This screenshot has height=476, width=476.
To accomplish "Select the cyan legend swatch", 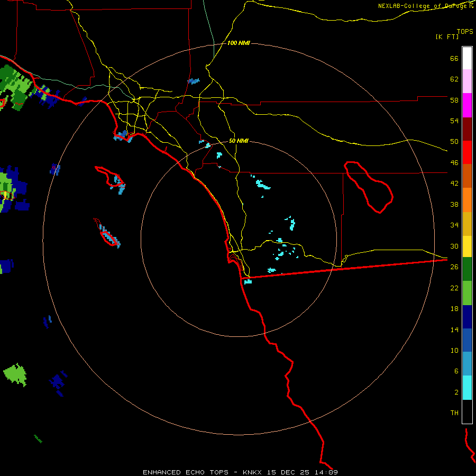I will 467,388.
